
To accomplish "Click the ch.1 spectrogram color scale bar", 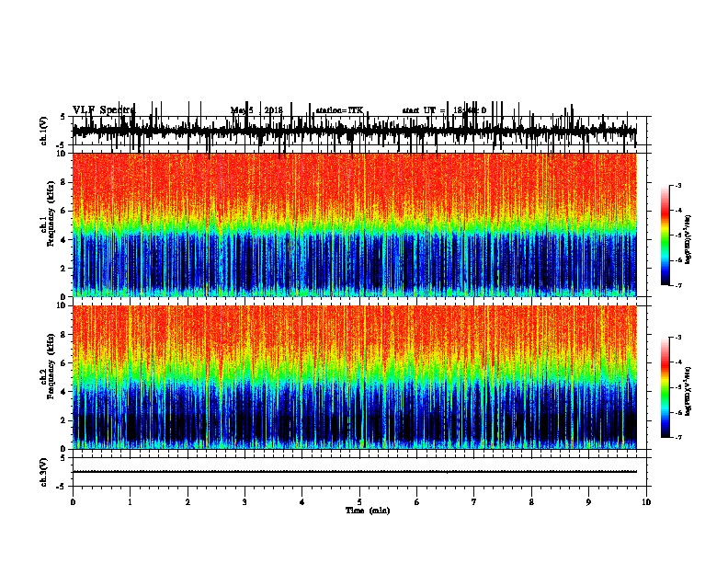I will [665, 236].
